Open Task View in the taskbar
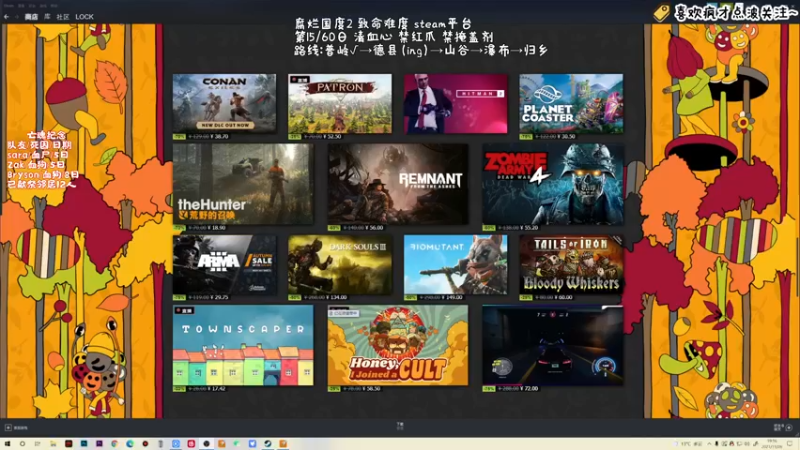Screen dimensions: 800x450 pyautogui.click(x=37, y=444)
